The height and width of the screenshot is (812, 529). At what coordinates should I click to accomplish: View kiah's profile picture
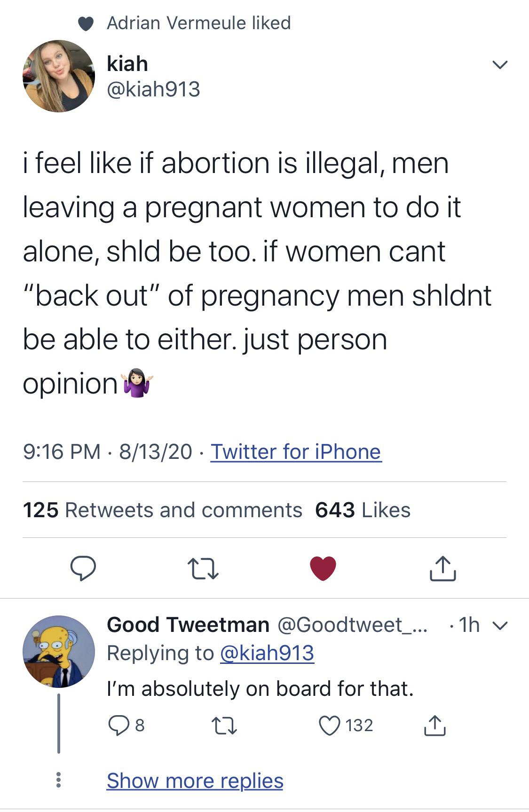tap(59, 76)
